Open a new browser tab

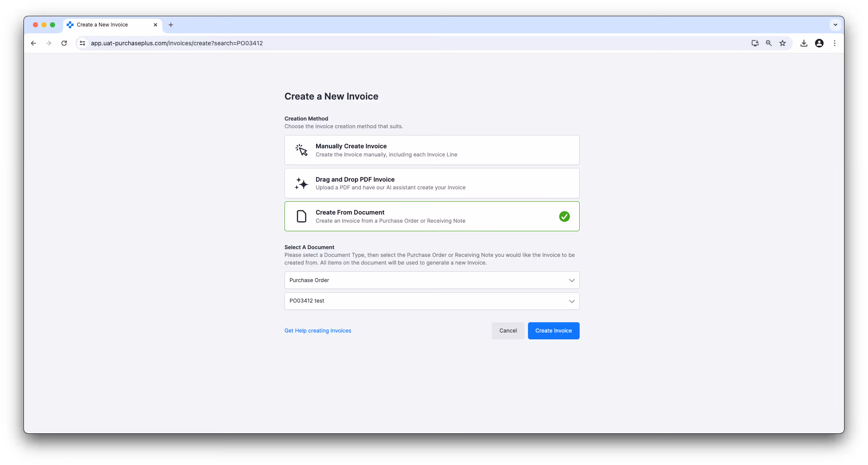click(x=171, y=25)
